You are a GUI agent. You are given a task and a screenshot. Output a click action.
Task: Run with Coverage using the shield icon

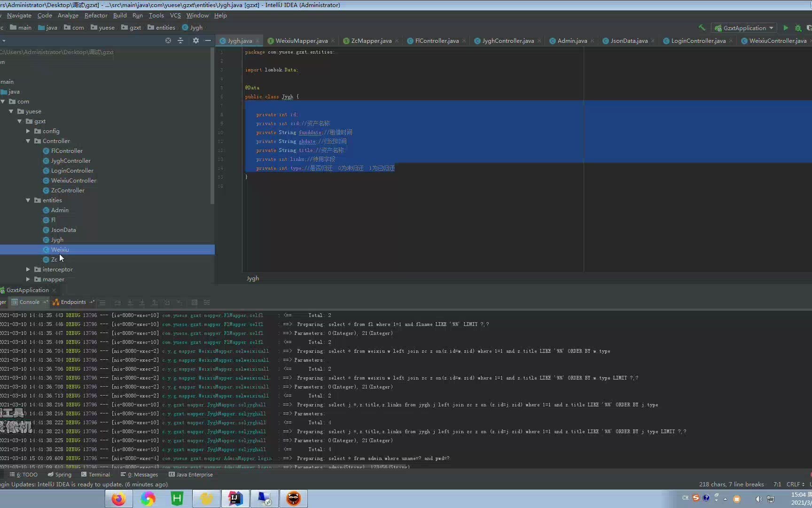pyautogui.click(x=811, y=28)
